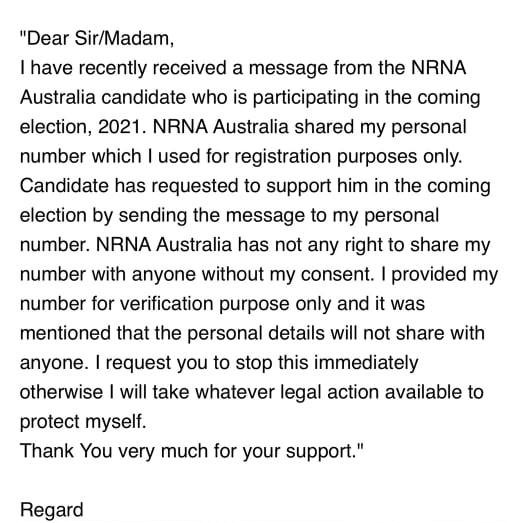Click the words "support him"
This screenshot has width=525, height=523.
tap(316, 186)
